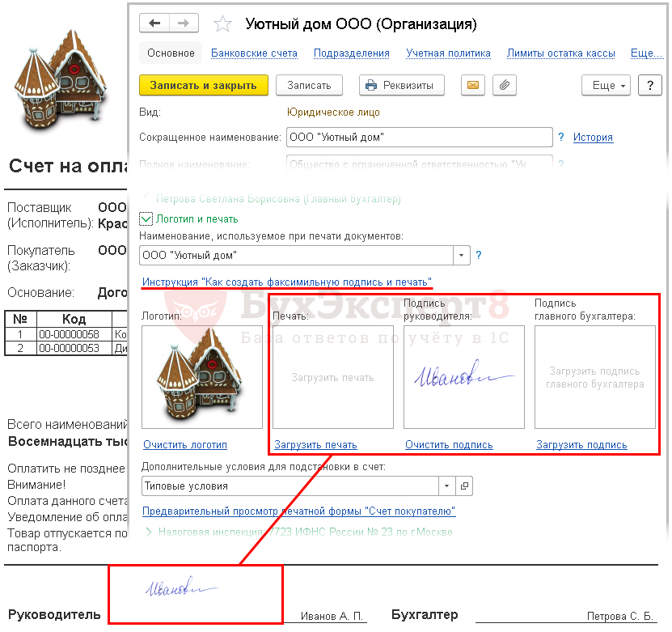Click help icon next to short name field
672x632 pixels.
click(x=560, y=138)
